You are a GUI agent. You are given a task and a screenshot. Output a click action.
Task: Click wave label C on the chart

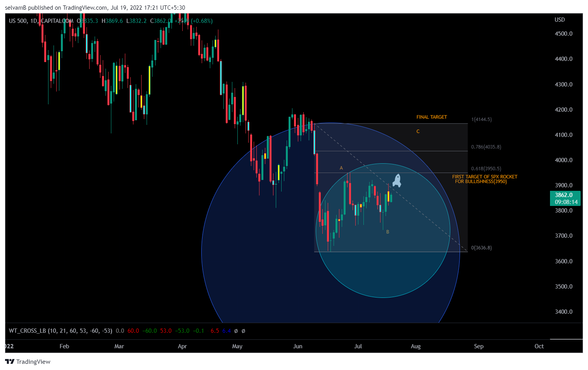point(418,131)
